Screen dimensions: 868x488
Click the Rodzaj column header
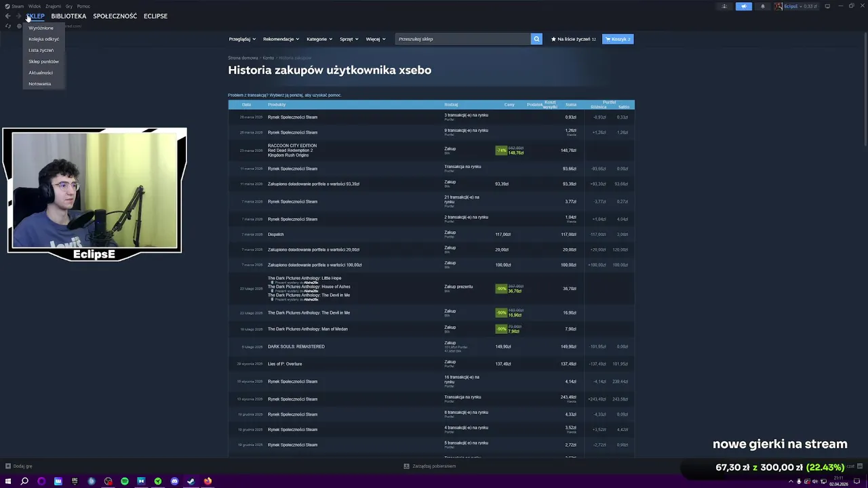point(451,104)
